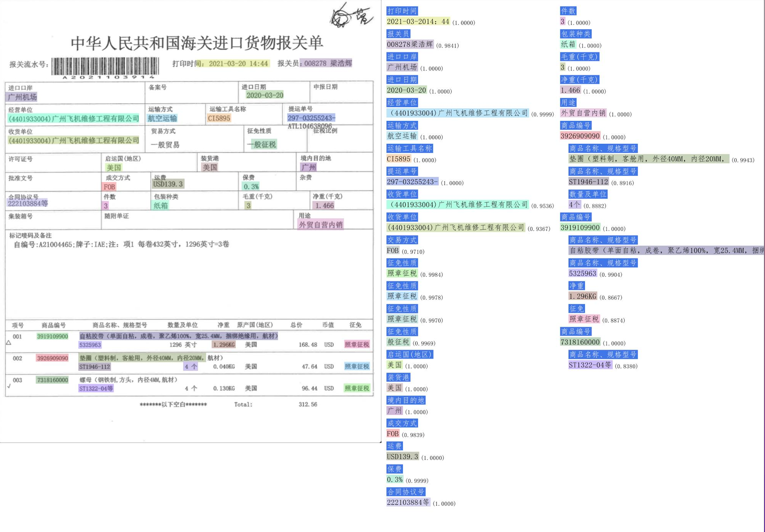Click the blue 打印时间 label in results list

[x=402, y=11]
